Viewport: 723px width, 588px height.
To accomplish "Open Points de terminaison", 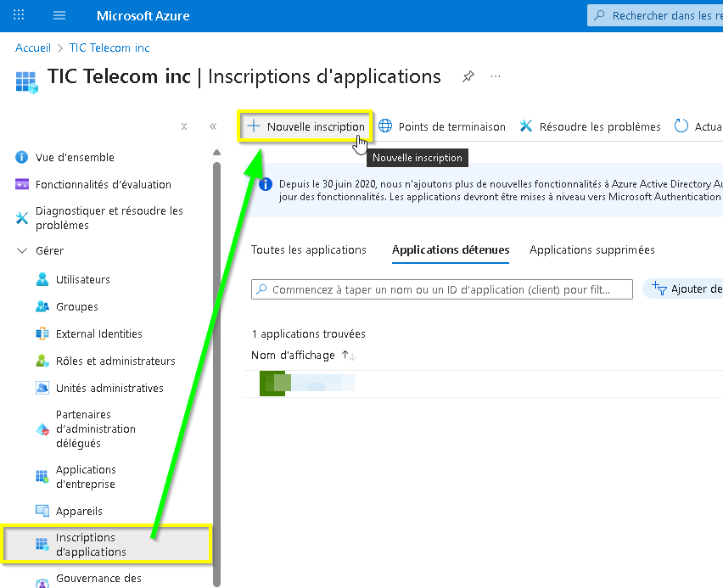I will 442,126.
